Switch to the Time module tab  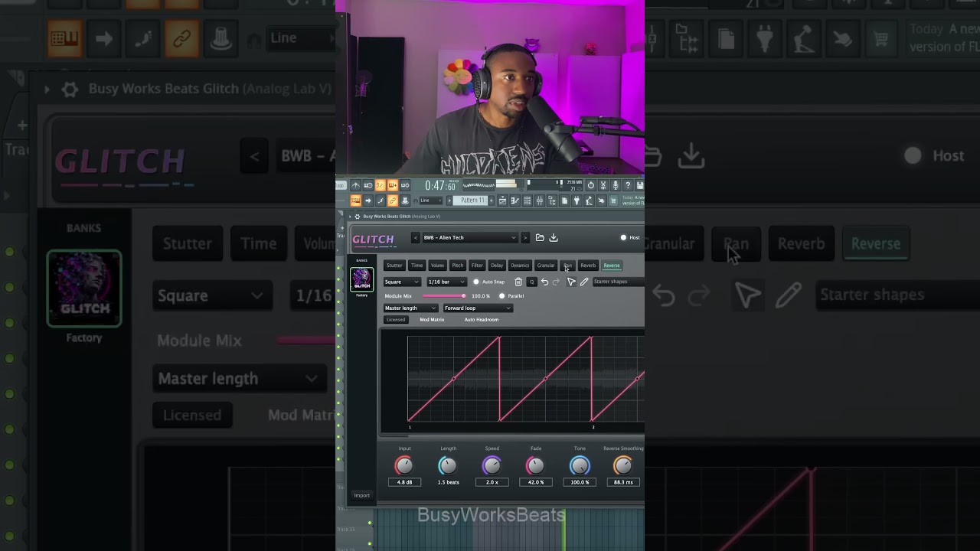[416, 266]
